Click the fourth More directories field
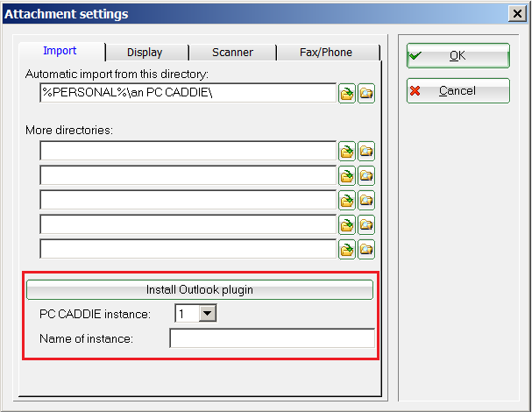Image resolution: width=532 pixels, height=412 pixels. (188, 224)
